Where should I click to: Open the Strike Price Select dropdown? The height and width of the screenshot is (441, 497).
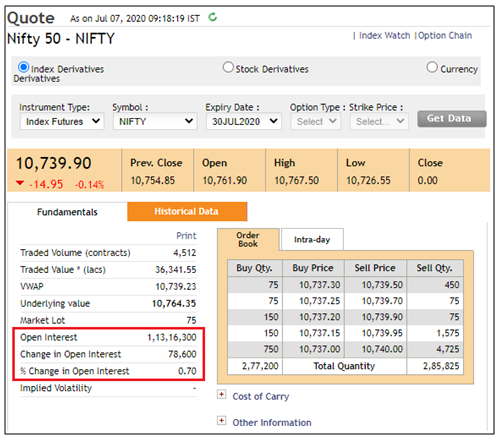(379, 121)
